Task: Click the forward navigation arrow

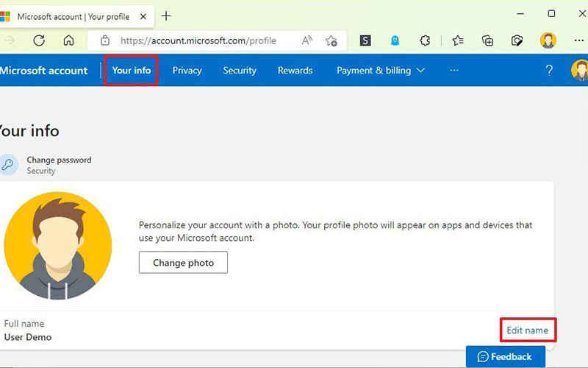Action: pyautogui.click(x=10, y=40)
